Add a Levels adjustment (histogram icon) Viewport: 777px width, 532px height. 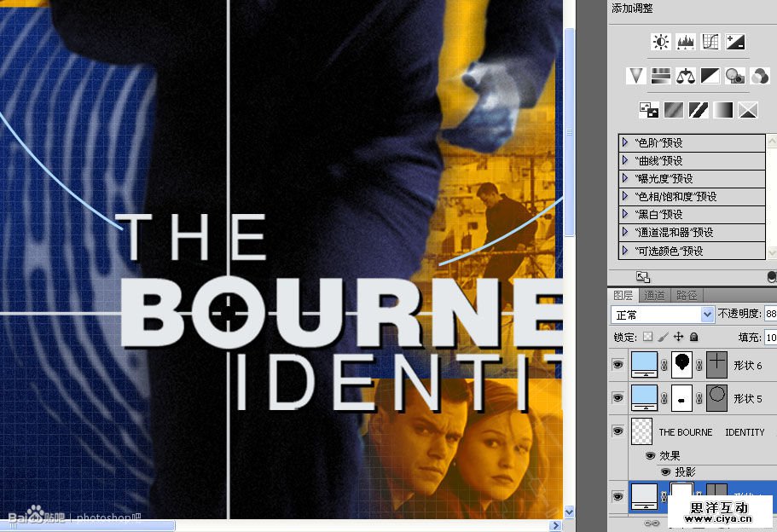(686, 42)
